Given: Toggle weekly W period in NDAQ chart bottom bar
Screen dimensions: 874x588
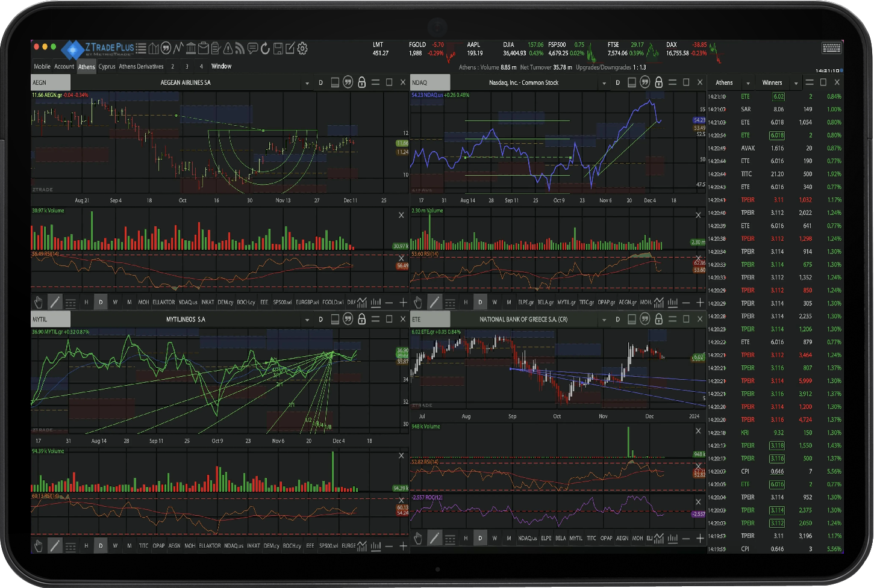Looking at the screenshot, I should pyautogui.click(x=495, y=302).
